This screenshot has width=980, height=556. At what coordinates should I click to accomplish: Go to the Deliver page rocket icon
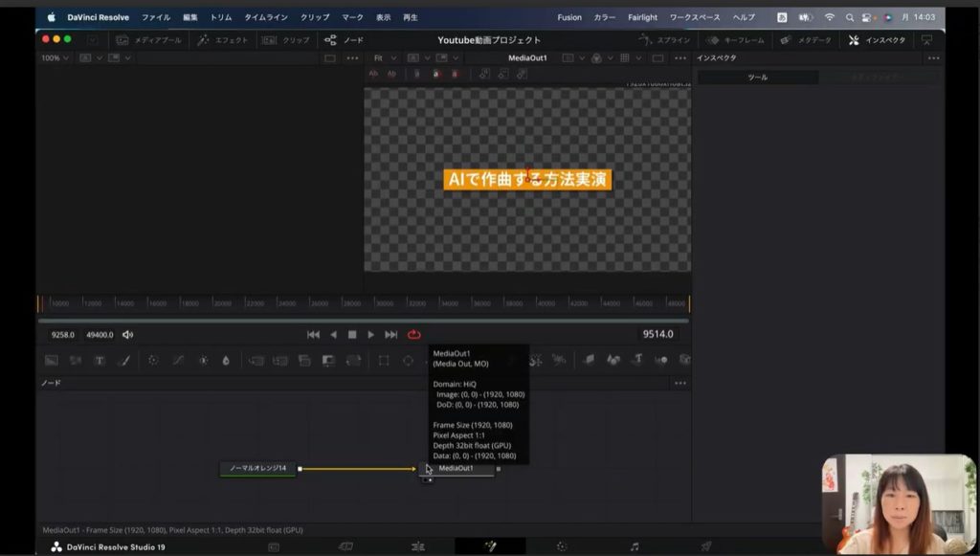[705, 546]
